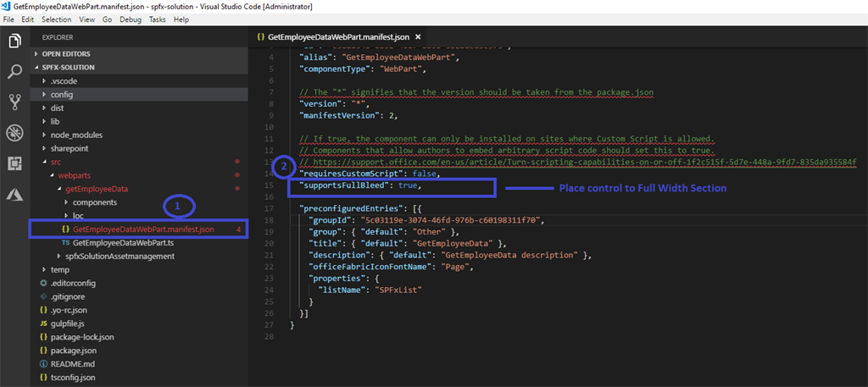Open GetEmployeeDataWebPart.manifest.json in explorer

click(x=138, y=229)
